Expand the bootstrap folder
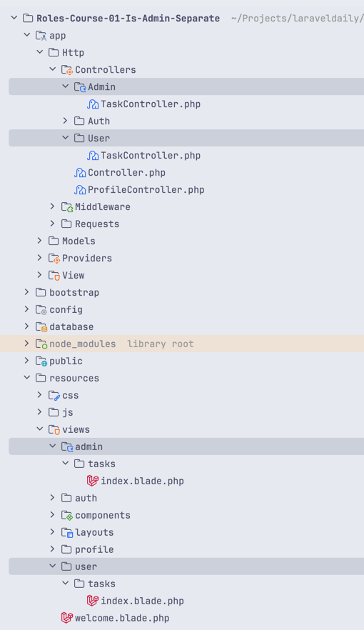 27,292
